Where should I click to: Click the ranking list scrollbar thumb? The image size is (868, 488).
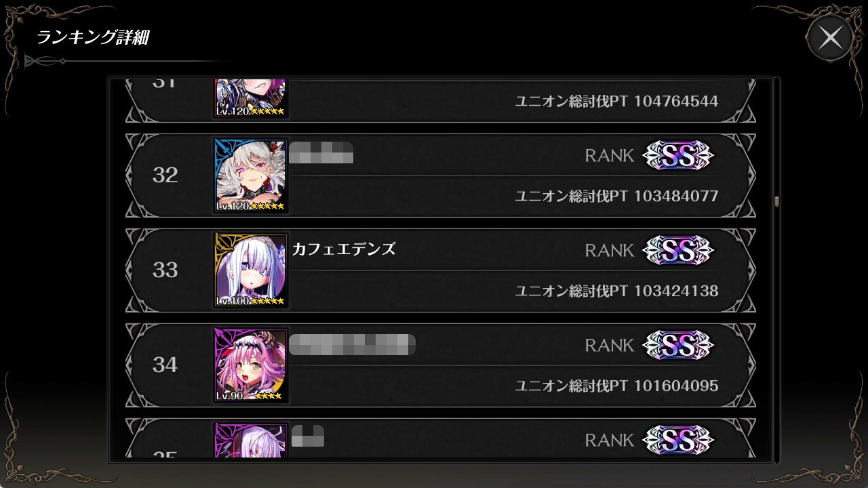coord(776,201)
